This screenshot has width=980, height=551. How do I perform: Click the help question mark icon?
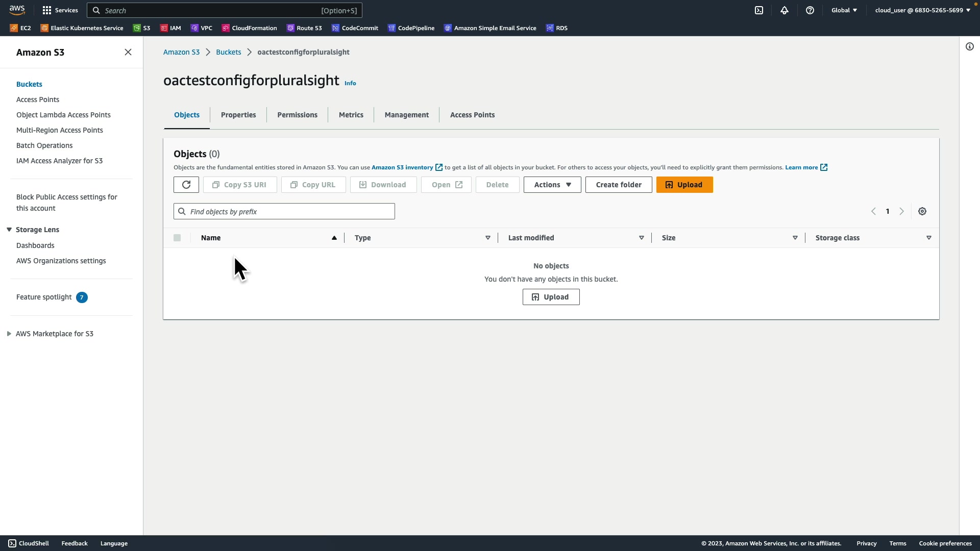(810, 10)
